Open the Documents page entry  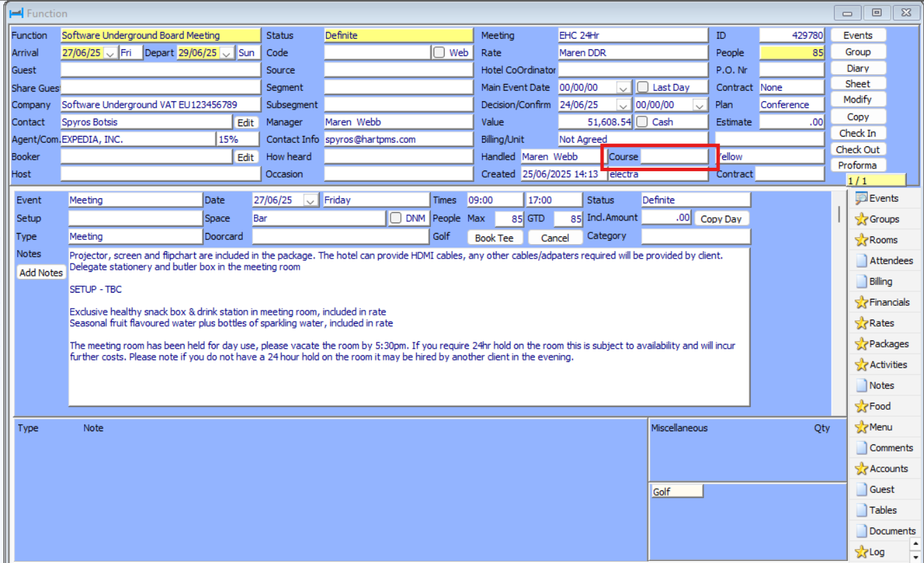click(886, 531)
